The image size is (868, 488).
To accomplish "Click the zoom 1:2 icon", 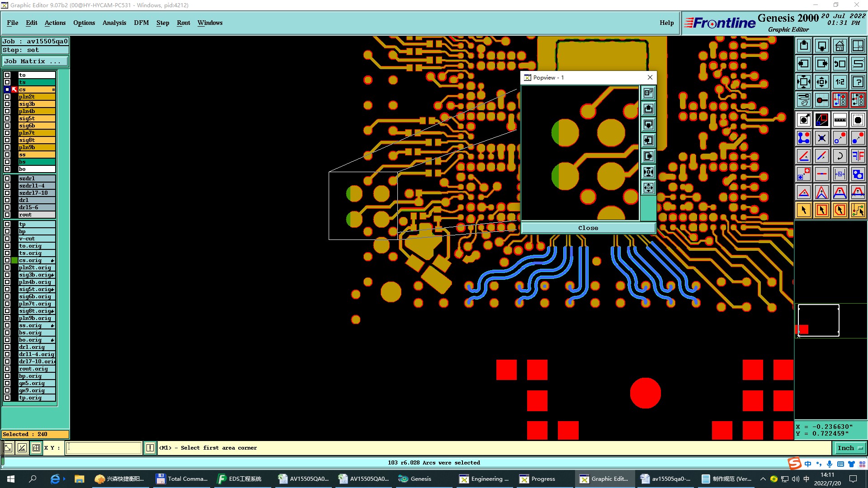I will (840, 82).
